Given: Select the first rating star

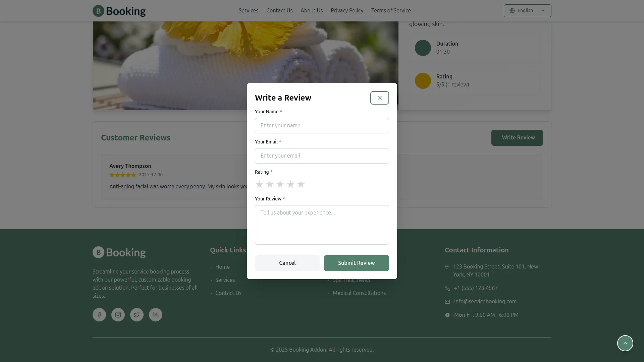Looking at the screenshot, I should [259, 184].
